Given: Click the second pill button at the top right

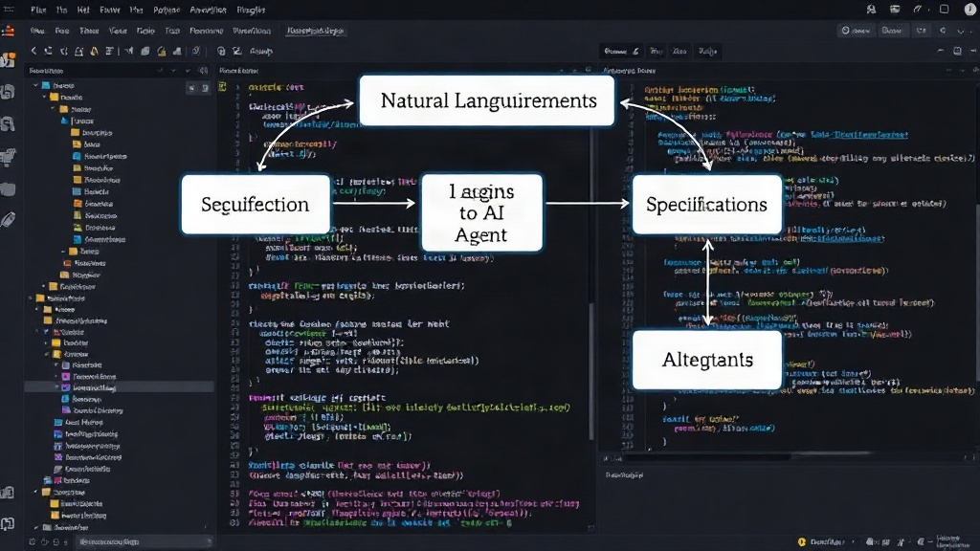Looking at the screenshot, I should (892, 30).
